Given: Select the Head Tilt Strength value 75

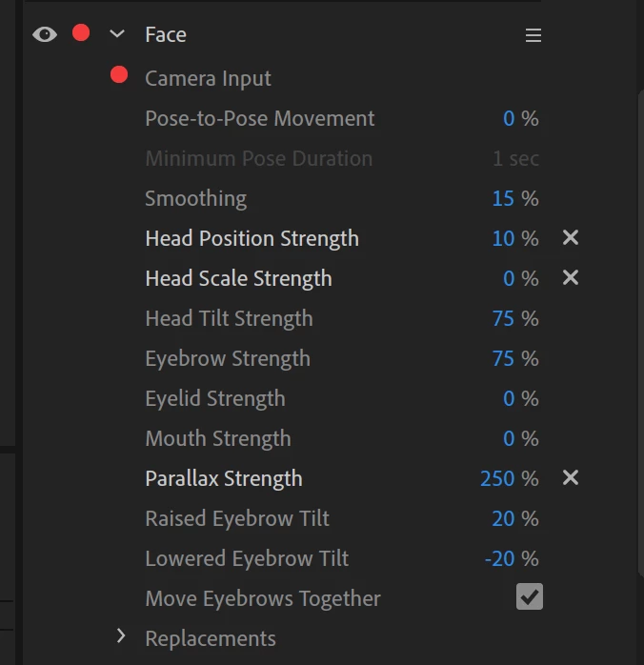Looking at the screenshot, I should [503, 319].
